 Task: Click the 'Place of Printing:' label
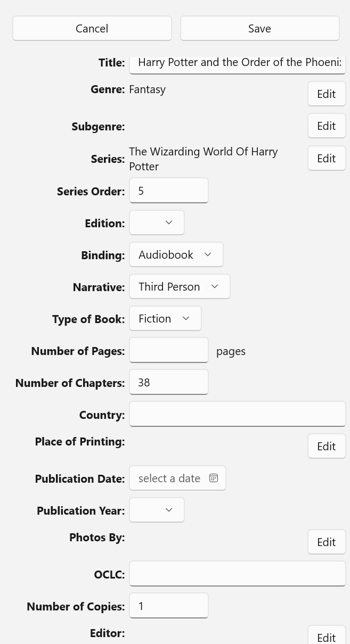pyautogui.click(x=80, y=441)
